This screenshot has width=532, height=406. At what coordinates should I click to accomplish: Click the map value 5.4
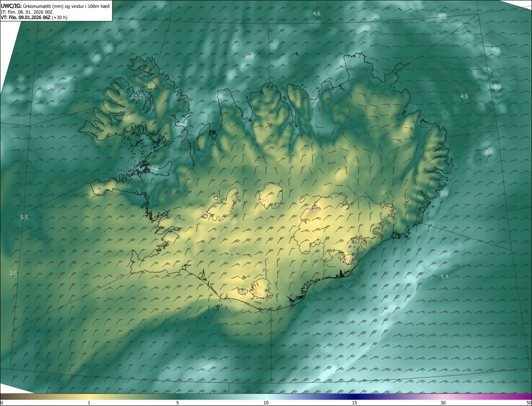[444, 276]
